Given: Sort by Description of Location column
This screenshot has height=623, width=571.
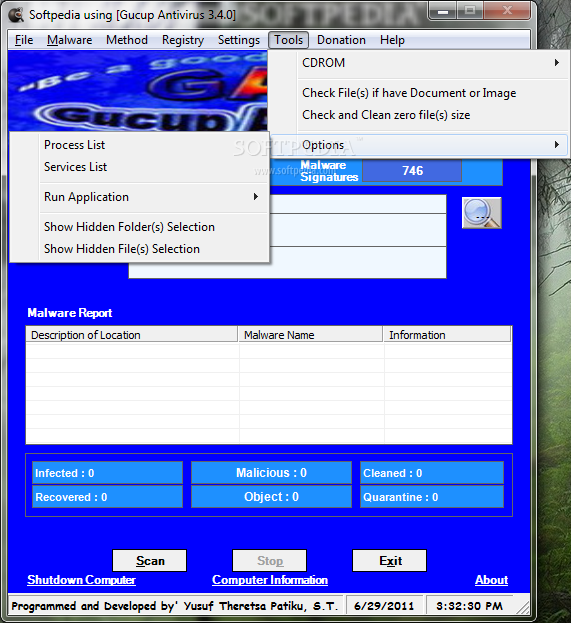Looking at the screenshot, I should [x=132, y=335].
